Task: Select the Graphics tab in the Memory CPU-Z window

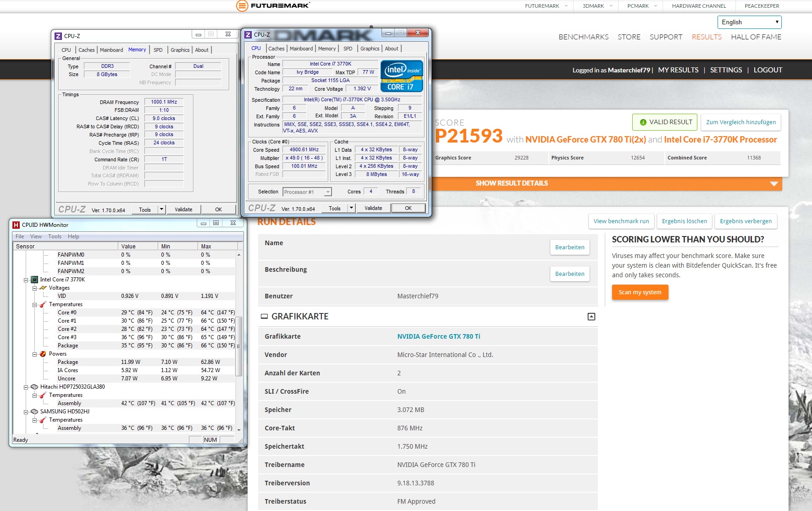Action: (x=180, y=50)
